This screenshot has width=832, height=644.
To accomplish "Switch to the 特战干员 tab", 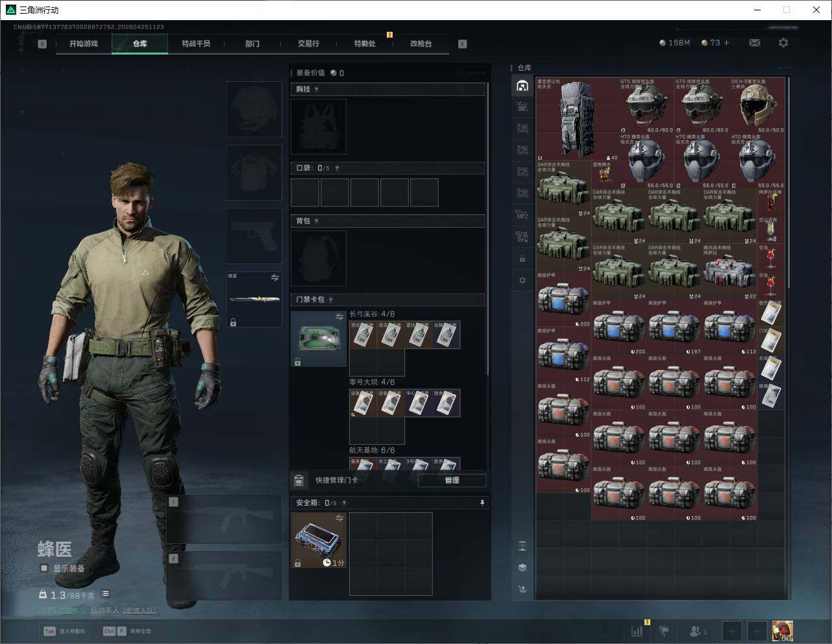I will pos(196,43).
